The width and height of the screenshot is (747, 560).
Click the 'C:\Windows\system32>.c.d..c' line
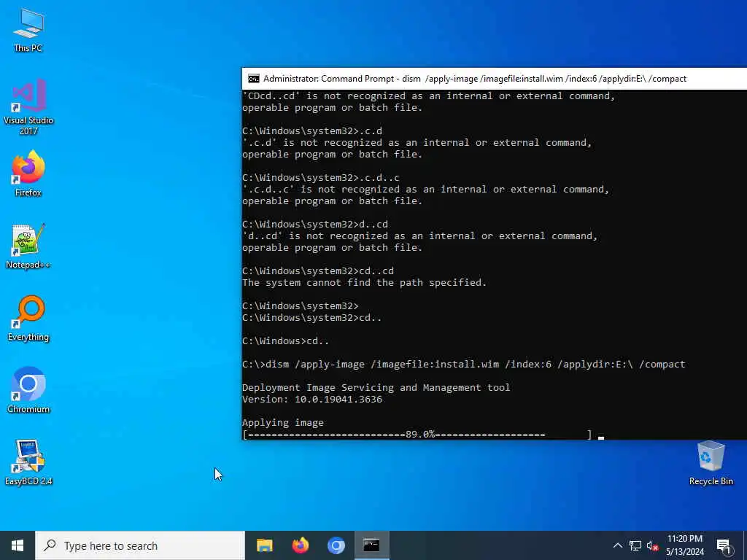(321, 178)
